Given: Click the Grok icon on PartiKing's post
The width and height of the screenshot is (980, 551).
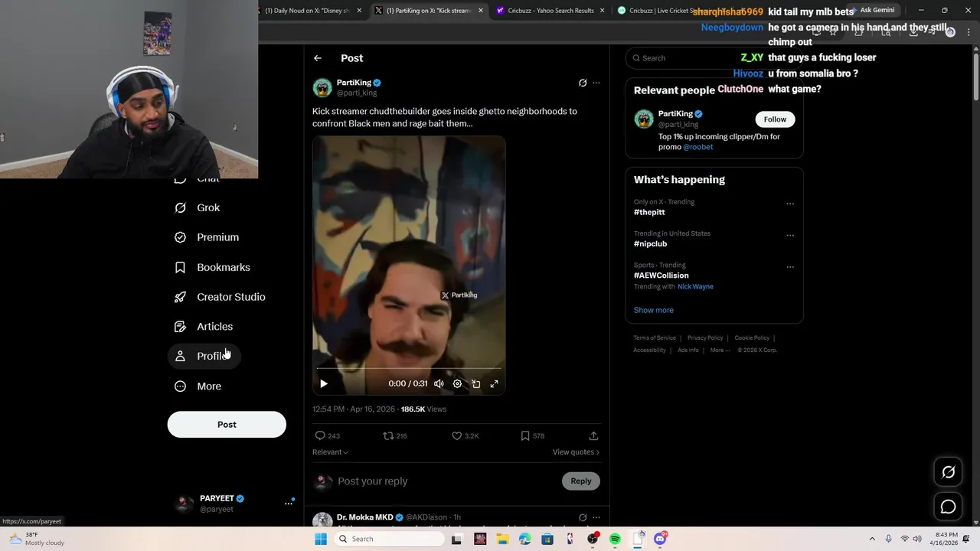Looking at the screenshot, I should [x=583, y=83].
